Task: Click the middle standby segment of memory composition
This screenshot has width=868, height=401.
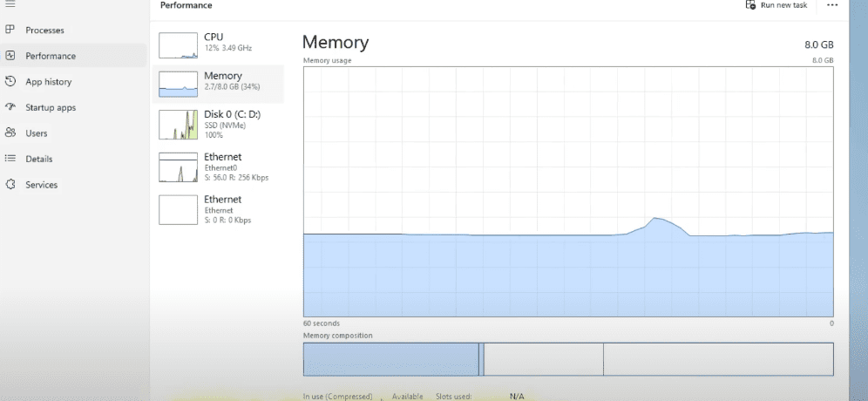Action: 542,359
